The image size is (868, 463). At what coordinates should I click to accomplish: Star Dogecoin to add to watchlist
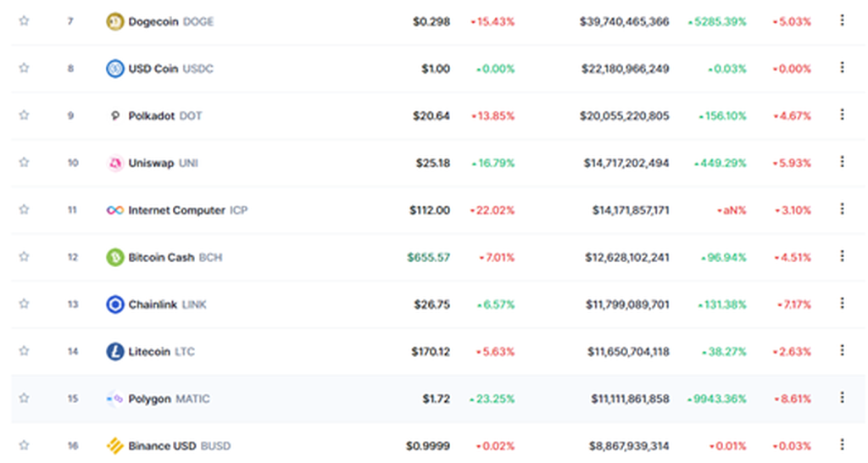(x=24, y=21)
